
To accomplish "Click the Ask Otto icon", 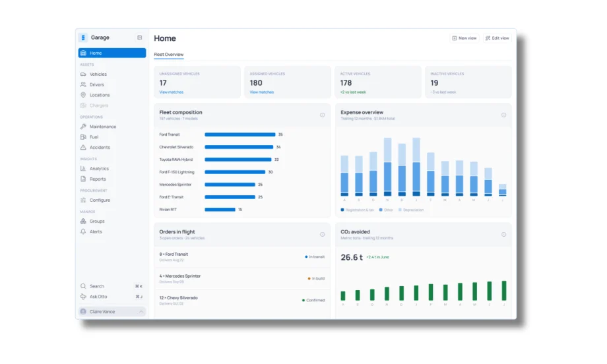I will coord(83,297).
